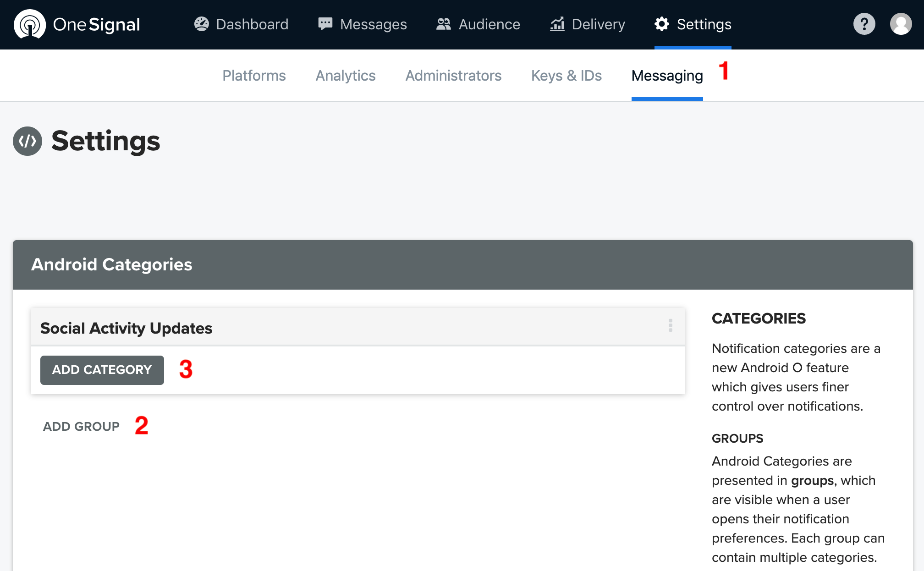
Task: Open the Administrators tab
Action: point(453,76)
